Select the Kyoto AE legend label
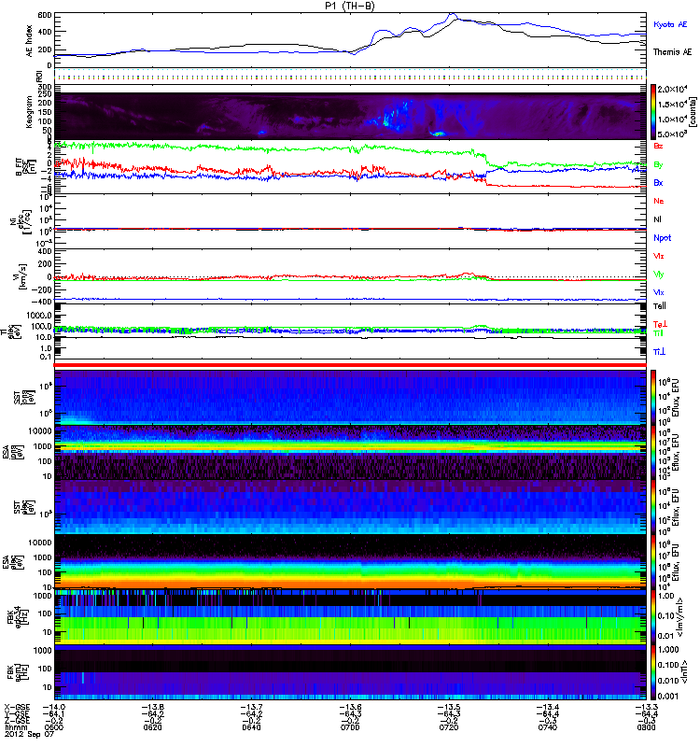This screenshot has width=700, height=747. point(670,24)
